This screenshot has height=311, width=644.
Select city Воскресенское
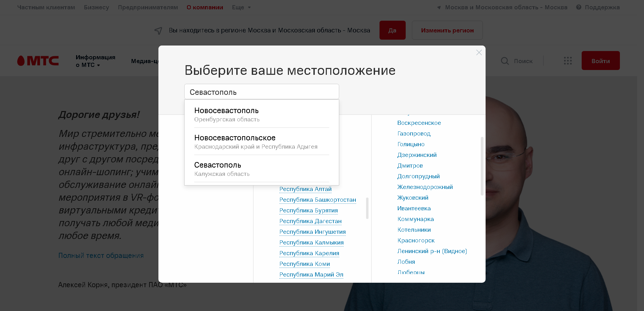pyautogui.click(x=419, y=123)
